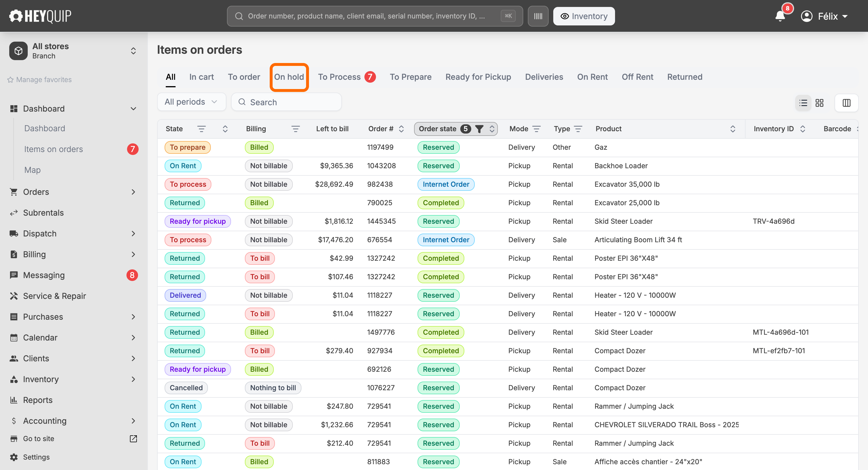The height and width of the screenshot is (470, 868).
Task: Open the barcode scanner button
Action: 538,16
